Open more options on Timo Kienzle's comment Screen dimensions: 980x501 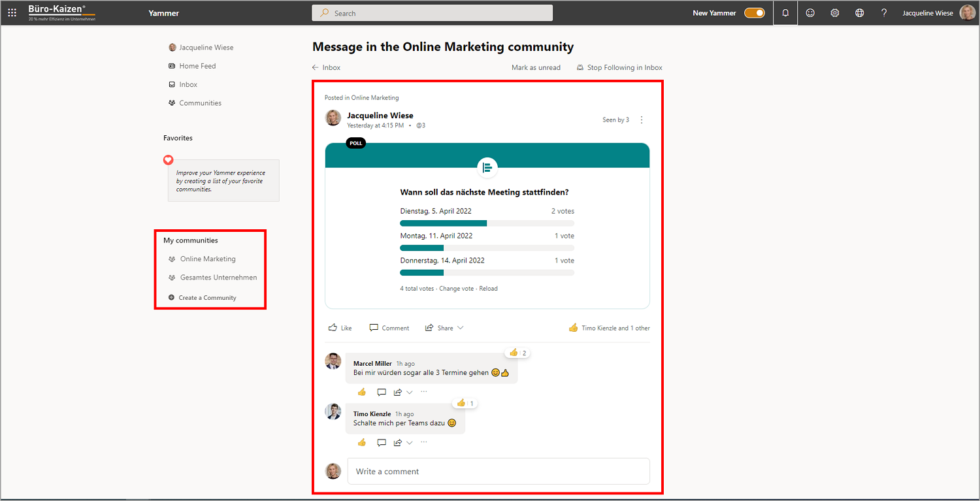[x=424, y=442]
